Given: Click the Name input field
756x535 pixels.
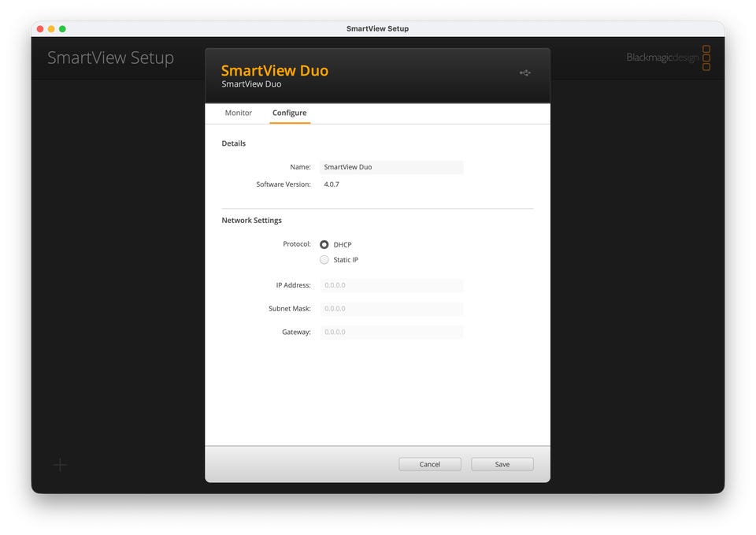Looking at the screenshot, I should tap(391, 167).
